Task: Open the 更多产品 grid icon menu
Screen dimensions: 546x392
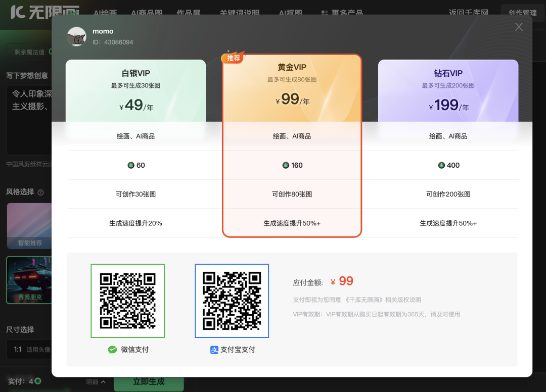Action: pos(324,12)
